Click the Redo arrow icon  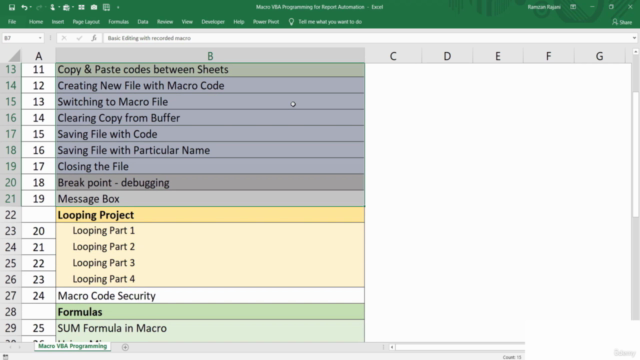(39, 7)
